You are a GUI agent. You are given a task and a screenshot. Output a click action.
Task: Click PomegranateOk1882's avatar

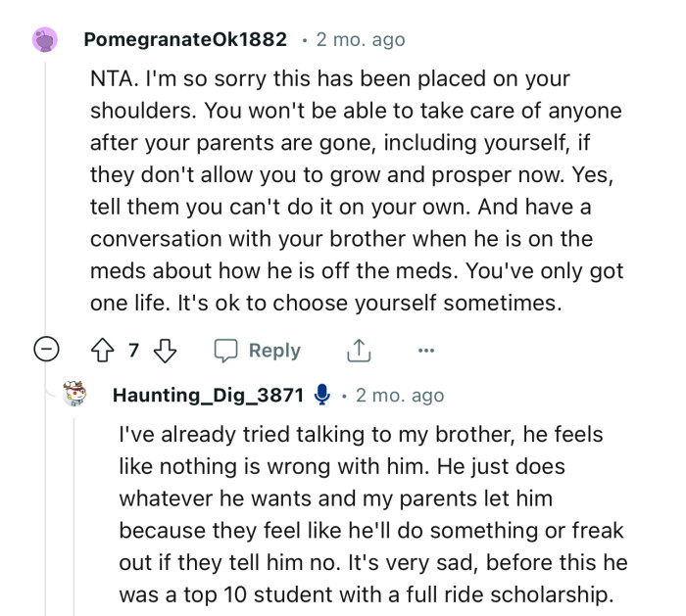pyautogui.click(x=45, y=40)
